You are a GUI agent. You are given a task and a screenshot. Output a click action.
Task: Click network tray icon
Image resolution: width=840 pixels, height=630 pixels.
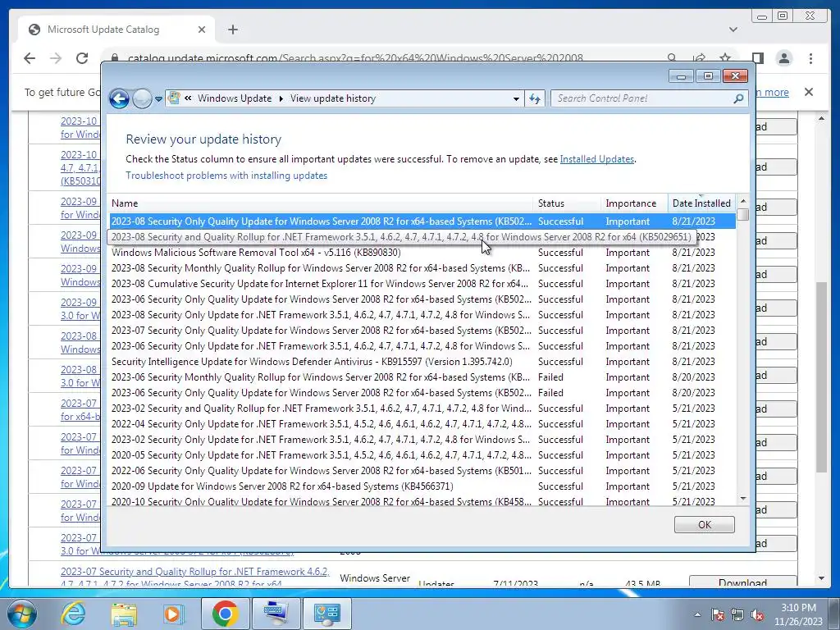tap(737, 615)
